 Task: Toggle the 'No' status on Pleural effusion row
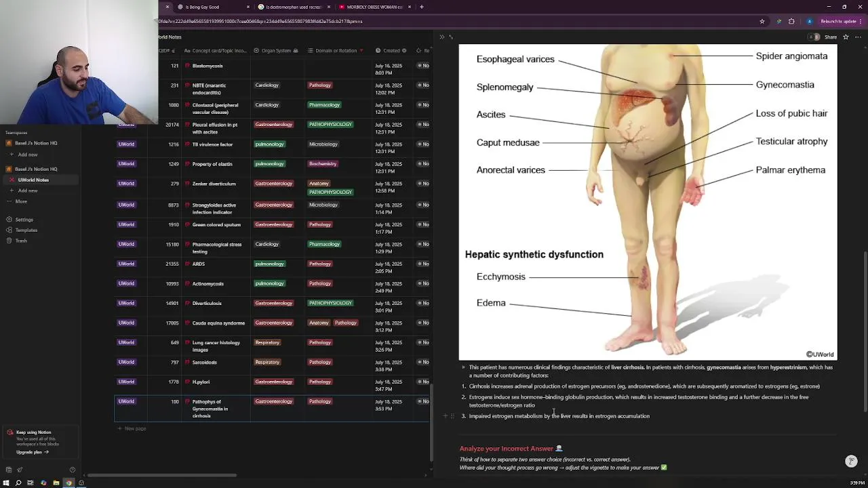coord(423,125)
